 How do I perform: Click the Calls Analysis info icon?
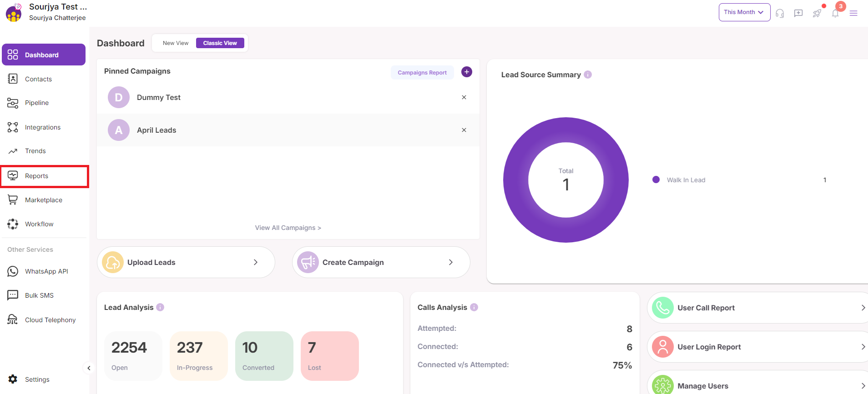(474, 307)
